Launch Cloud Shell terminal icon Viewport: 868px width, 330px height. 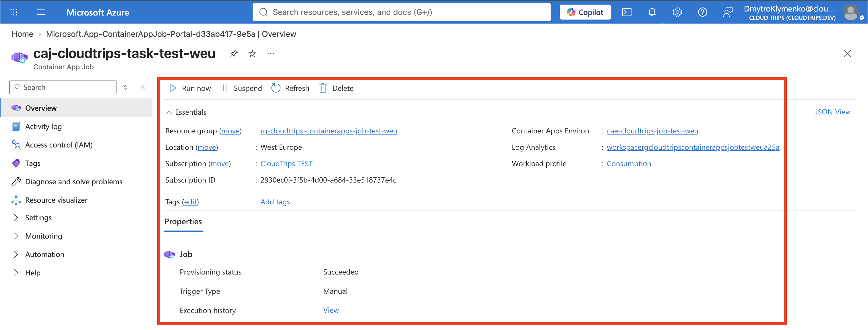pos(627,12)
